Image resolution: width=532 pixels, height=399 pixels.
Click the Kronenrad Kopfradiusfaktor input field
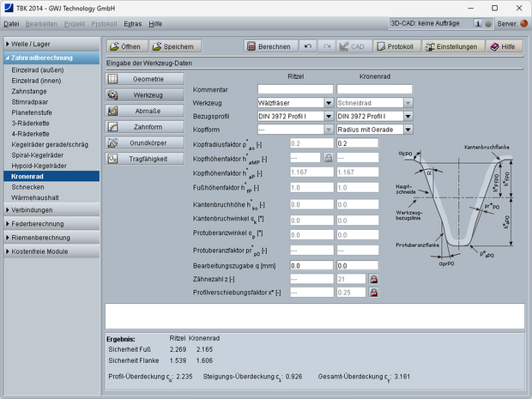374,143
